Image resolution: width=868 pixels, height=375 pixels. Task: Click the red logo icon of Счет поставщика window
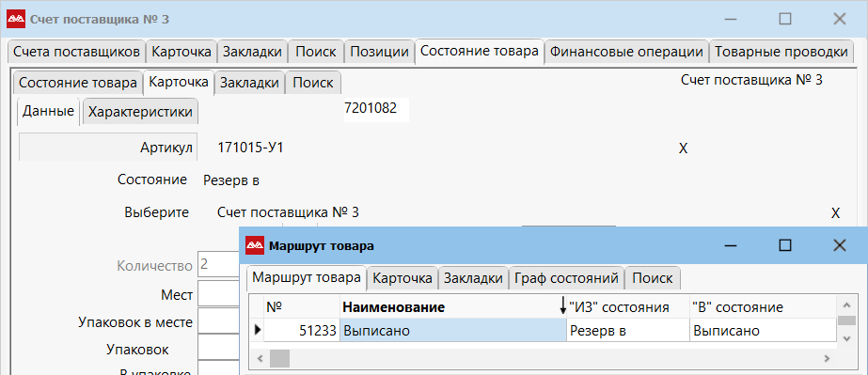15,20
